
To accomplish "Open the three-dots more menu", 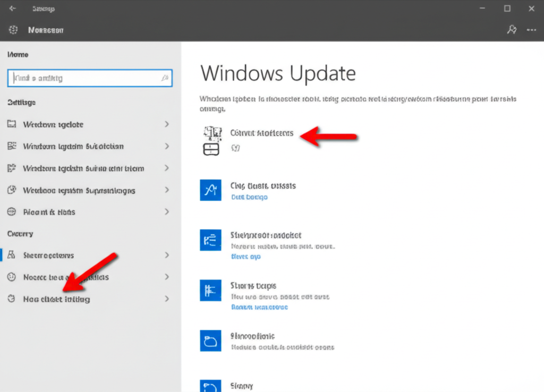I will 531,30.
